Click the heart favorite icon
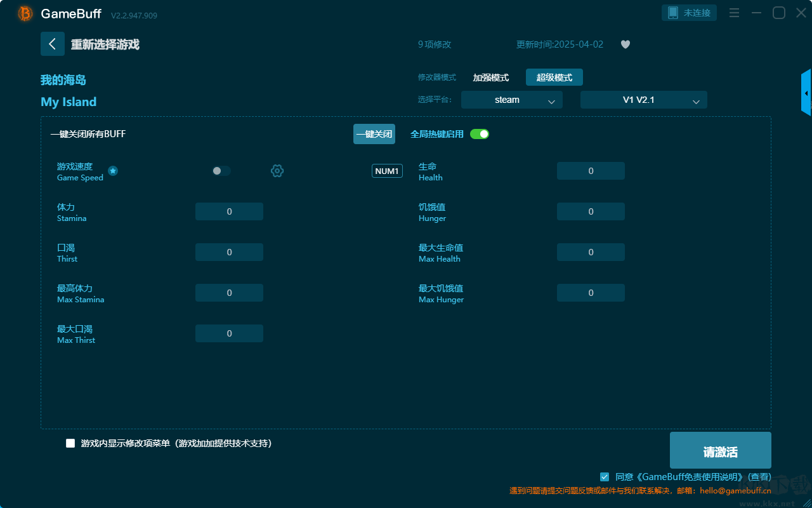This screenshot has width=812, height=508. click(625, 44)
